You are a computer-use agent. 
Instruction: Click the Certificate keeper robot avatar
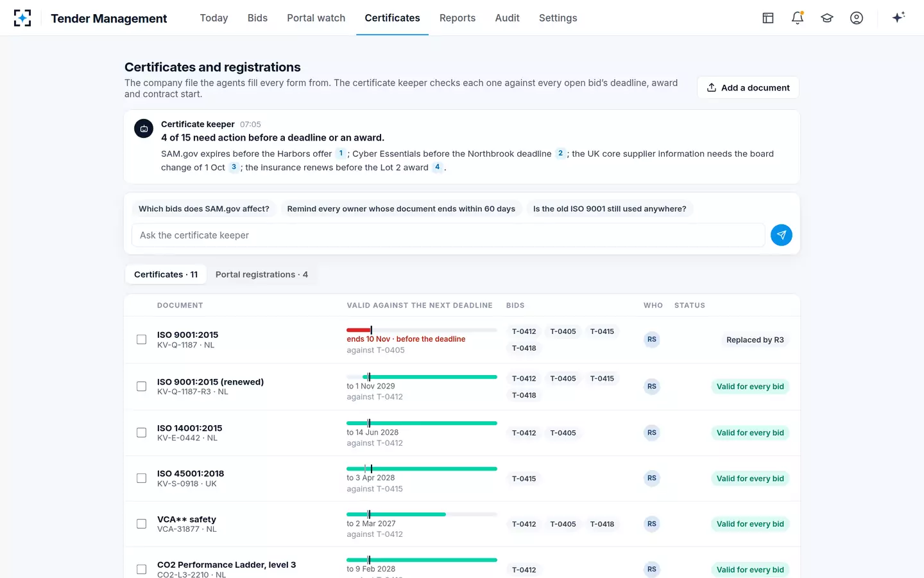[x=144, y=128]
